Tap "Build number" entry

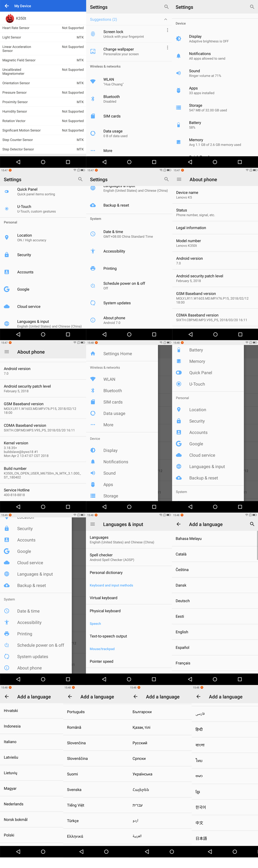coord(43,473)
